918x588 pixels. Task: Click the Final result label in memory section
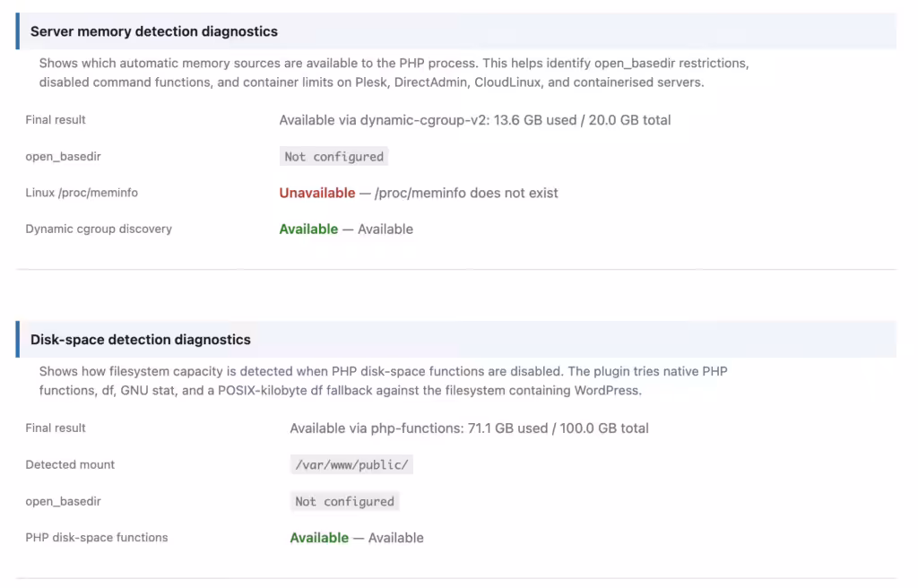pos(55,119)
